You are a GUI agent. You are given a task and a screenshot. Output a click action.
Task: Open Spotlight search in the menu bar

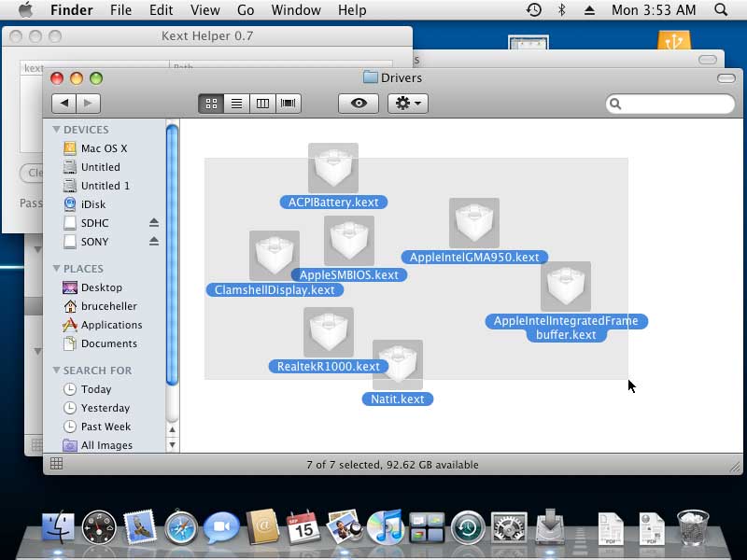(x=721, y=10)
